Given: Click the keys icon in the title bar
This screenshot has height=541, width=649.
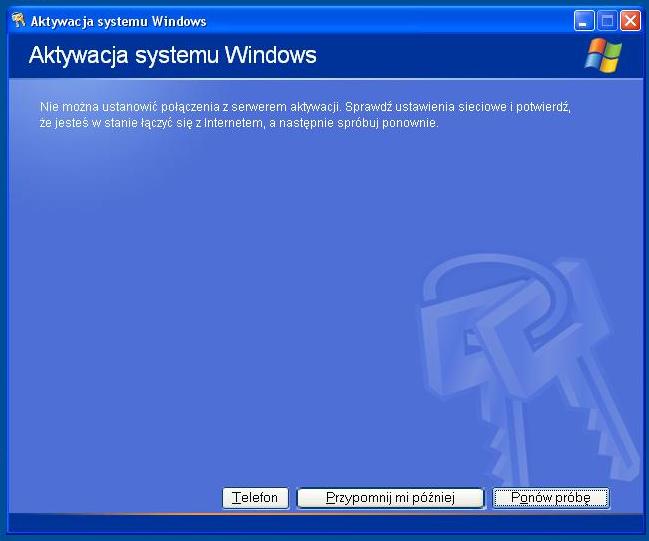Looking at the screenshot, I should tap(17, 20).
